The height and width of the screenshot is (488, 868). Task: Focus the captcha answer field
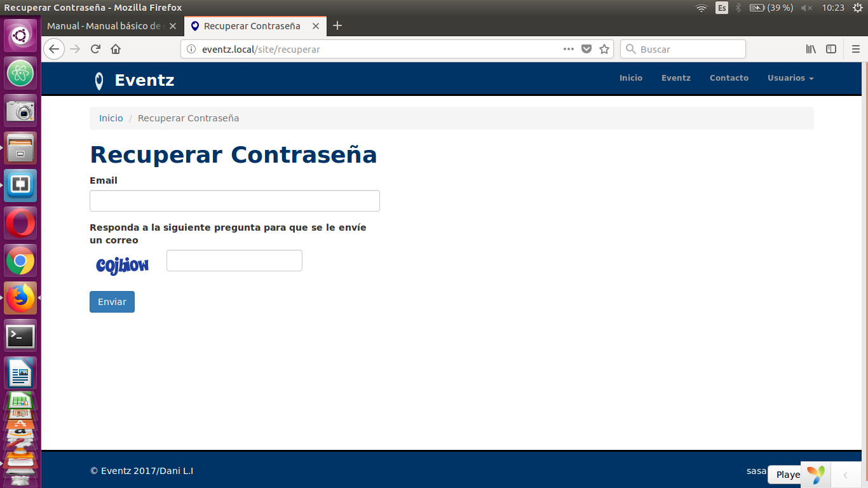point(234,261)
